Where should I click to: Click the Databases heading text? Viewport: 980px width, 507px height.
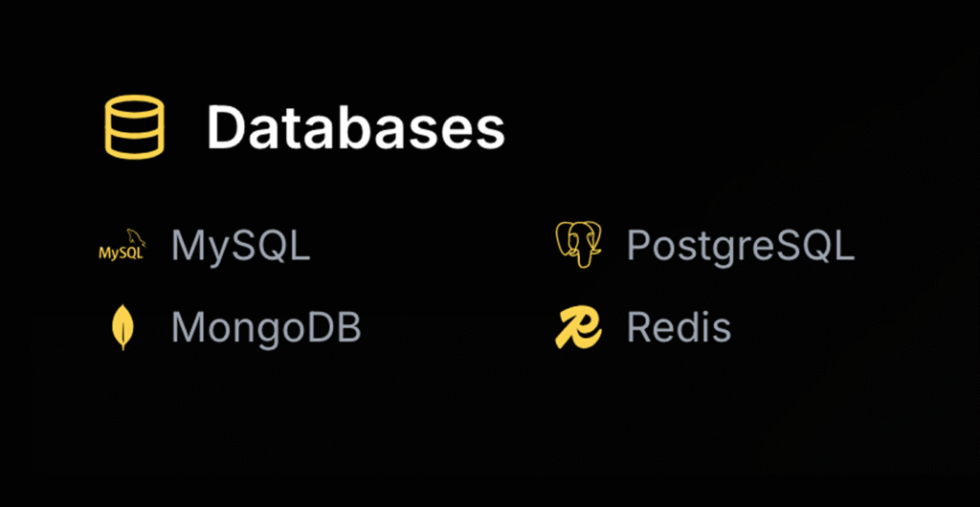[x=355, y=127]
